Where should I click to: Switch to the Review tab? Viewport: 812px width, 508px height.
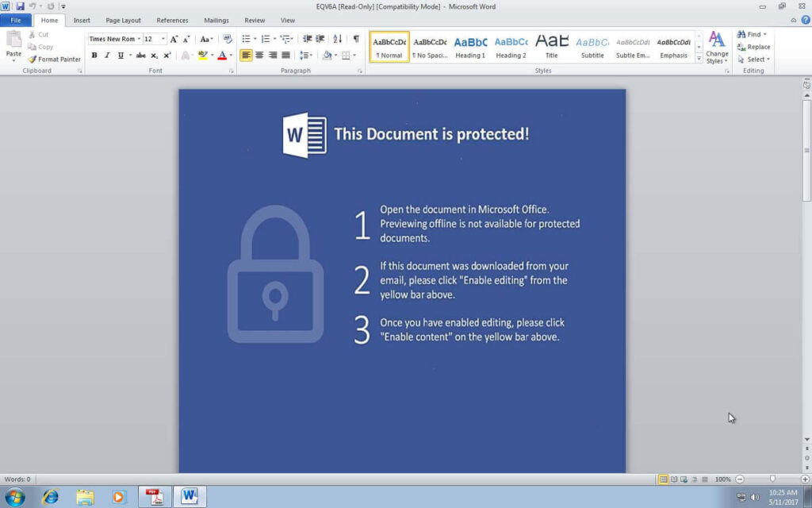255,20
